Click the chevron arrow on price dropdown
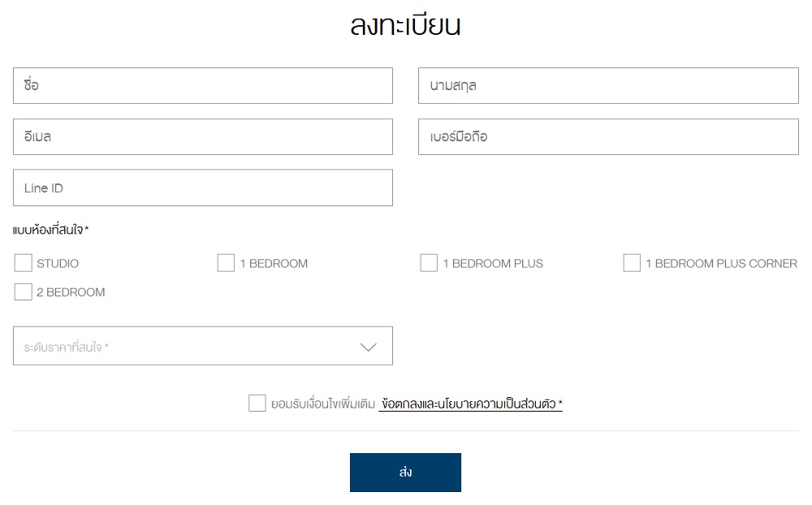The image size is (812, 505). coord(368,347)
